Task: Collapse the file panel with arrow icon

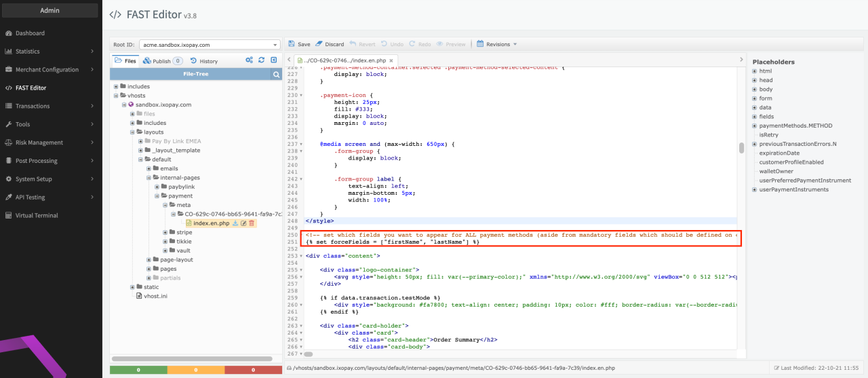Action: [274, 60]
